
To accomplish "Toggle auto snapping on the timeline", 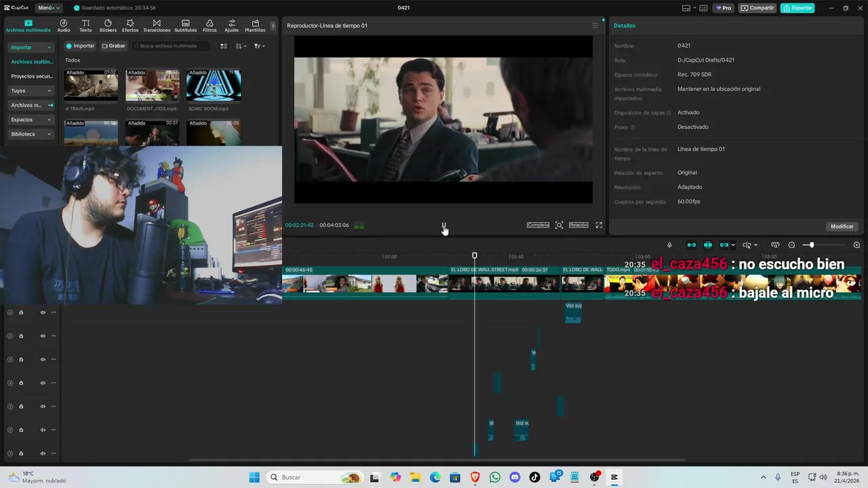I will [708, 245].
